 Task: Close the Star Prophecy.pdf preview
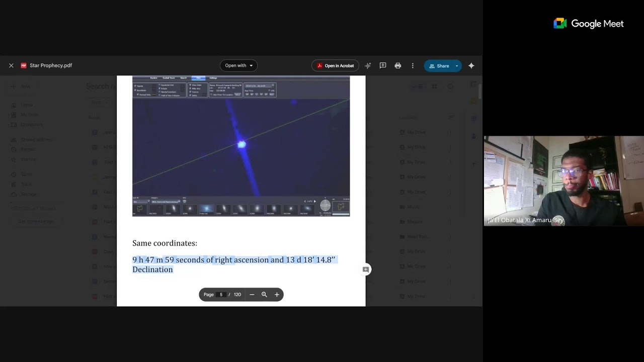(11, 65)
